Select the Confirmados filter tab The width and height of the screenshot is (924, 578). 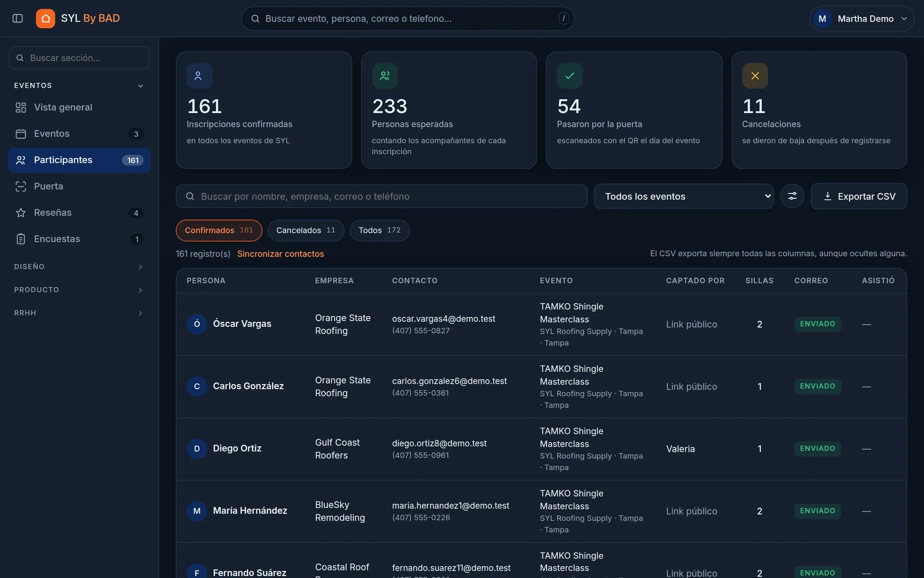219,230
